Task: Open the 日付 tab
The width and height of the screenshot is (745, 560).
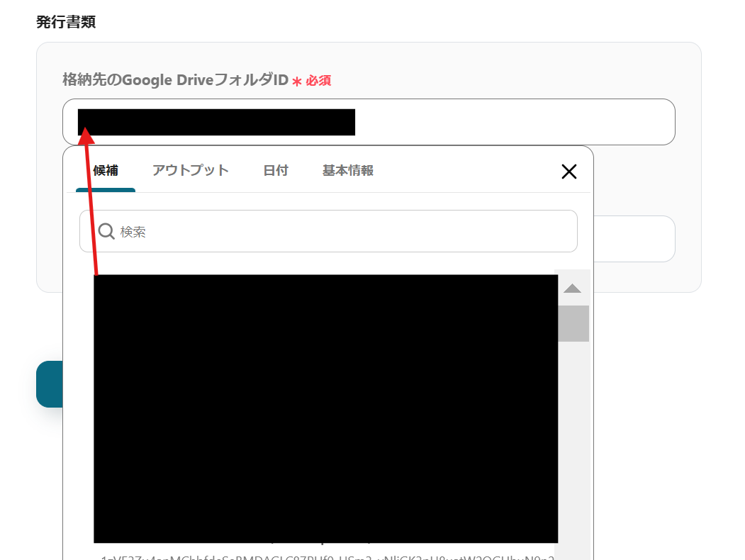Action: point(276,171)
